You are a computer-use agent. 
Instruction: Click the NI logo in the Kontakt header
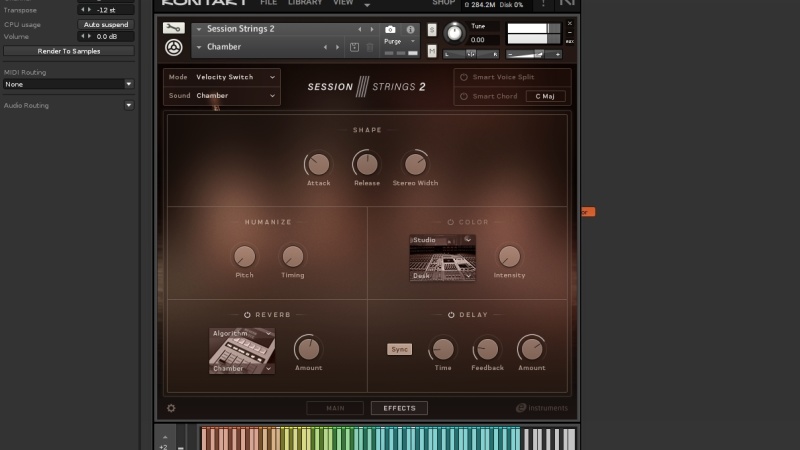click(x=567, y=3)
